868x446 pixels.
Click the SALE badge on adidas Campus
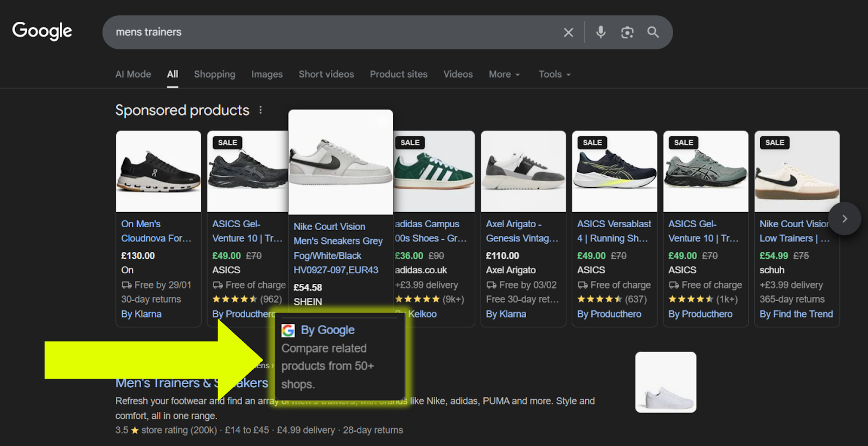click(410, 143)
